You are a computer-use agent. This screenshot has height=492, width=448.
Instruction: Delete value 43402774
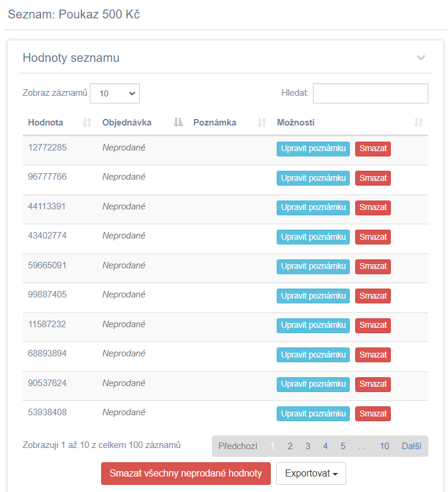[373, 237]
